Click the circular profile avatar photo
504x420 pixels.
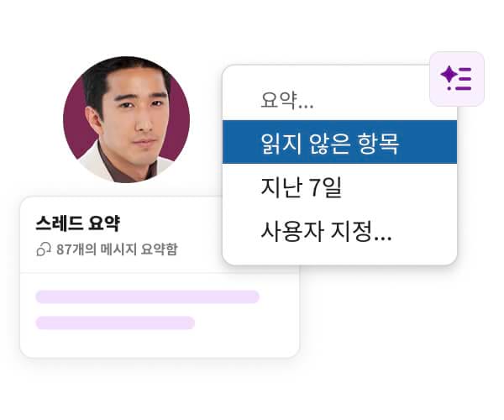click(126, 119)
